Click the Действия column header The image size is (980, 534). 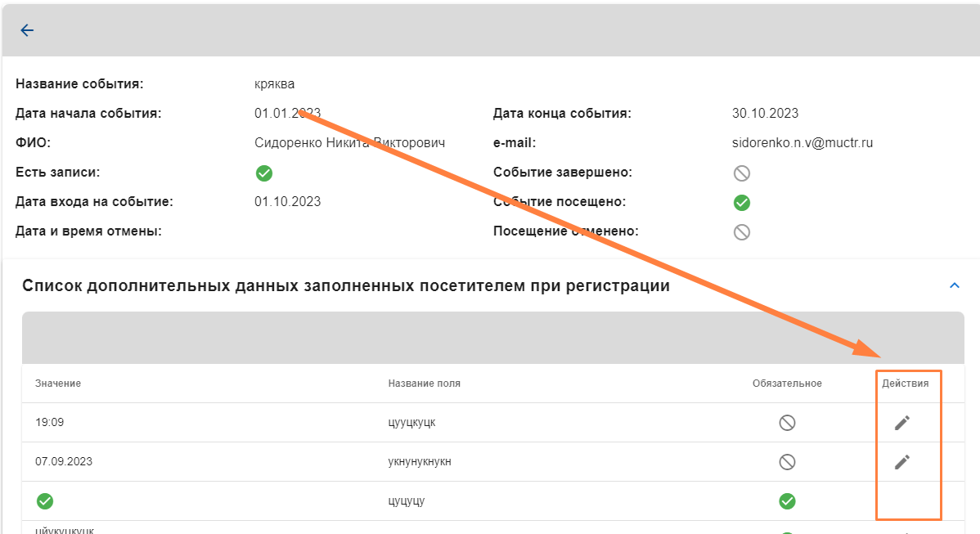click(x=905, y=384)
